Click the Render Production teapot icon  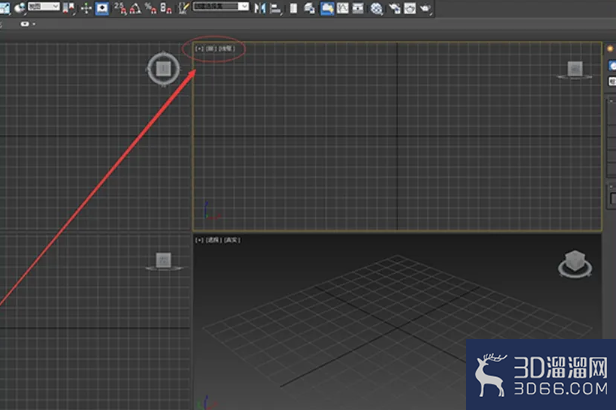[425, 8]
